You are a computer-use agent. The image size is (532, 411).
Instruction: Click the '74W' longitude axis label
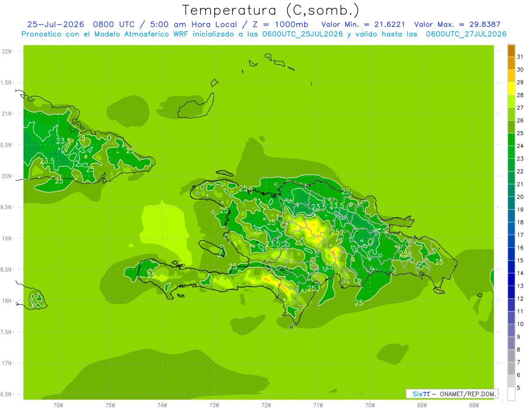162,405
